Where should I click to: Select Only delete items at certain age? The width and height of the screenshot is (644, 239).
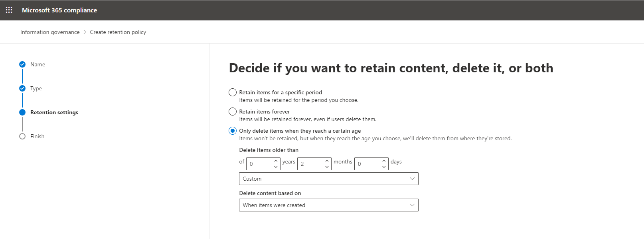[x=233, y=131]
